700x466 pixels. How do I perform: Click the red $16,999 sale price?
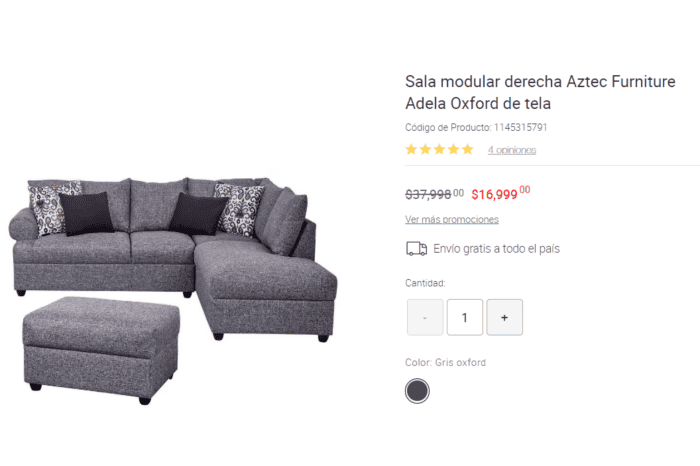pyautogui.click(x=501, y=193)
